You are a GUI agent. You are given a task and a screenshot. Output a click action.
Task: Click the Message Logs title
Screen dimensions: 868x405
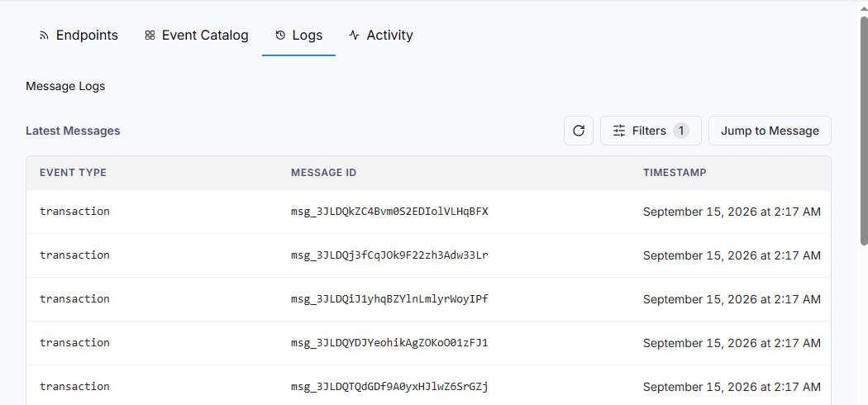(x=65, y=86)
